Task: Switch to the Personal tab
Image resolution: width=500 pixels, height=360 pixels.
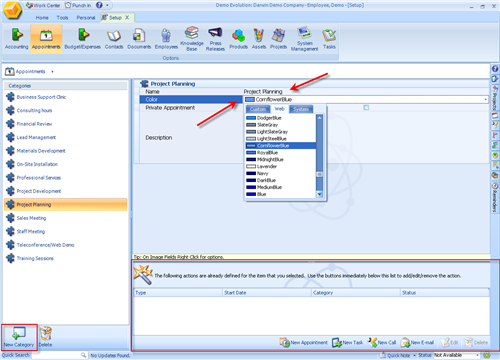Action: [x=86, y=18]
